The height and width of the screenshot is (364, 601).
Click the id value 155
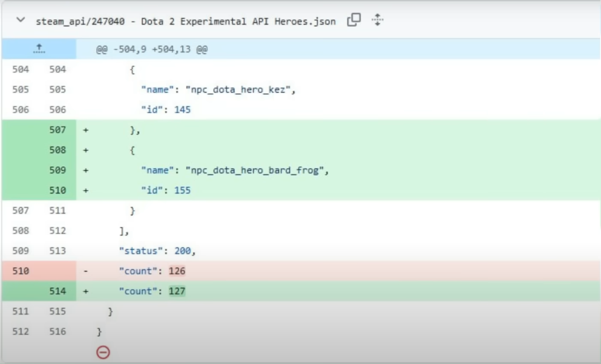tap(181, 190)
